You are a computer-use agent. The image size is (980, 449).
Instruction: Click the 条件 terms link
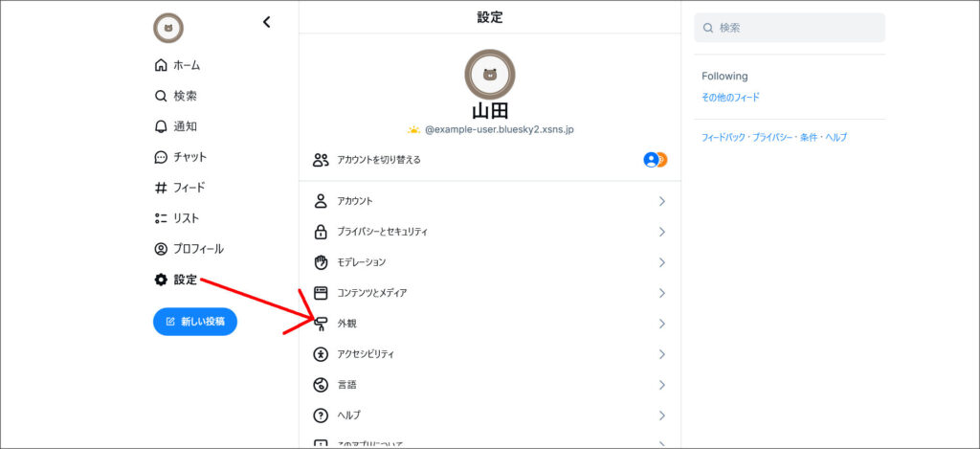click(x=810, y=138)
